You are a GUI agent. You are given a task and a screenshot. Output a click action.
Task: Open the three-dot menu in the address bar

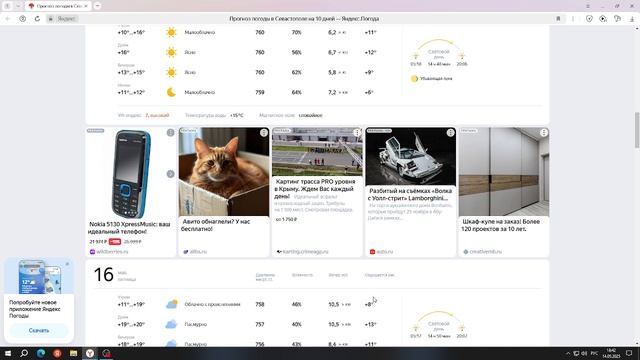(573, 19)
